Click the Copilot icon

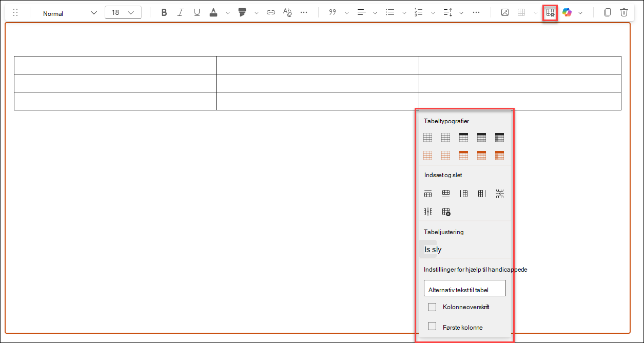tap(567, 13)
